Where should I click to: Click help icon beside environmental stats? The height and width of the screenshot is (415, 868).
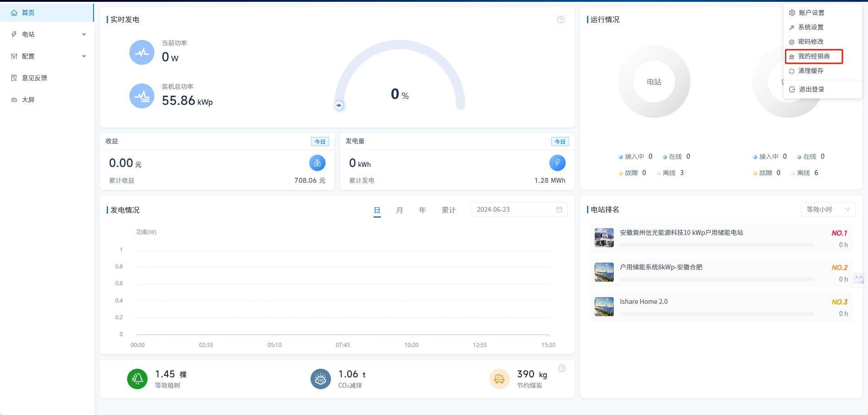tap(562, 368)
